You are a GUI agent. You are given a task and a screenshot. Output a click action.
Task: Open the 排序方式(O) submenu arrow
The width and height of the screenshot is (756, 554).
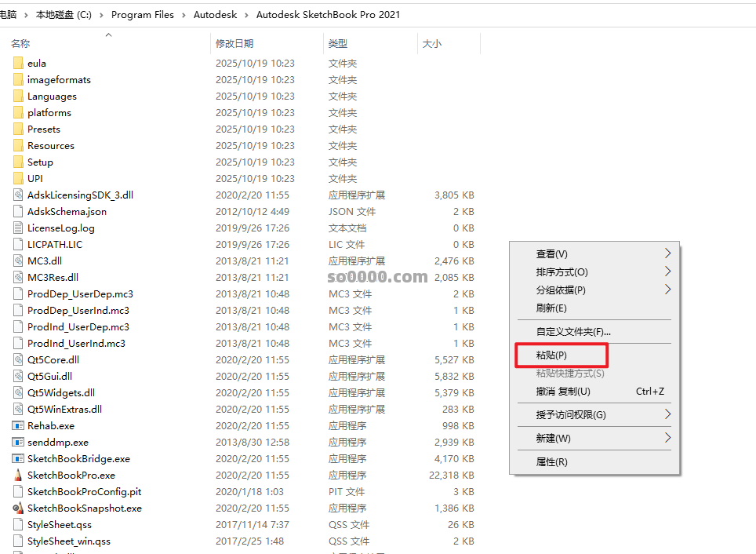667,272
